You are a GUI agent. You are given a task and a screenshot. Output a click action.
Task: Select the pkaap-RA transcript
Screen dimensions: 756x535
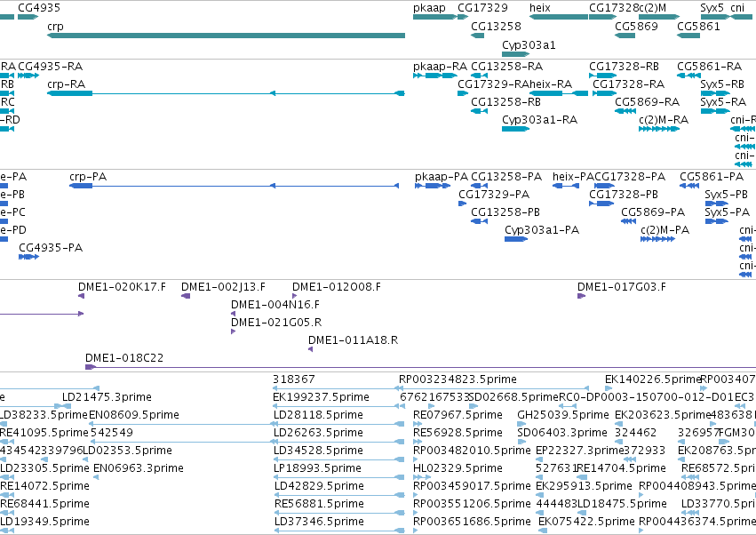[x=435, y=76]
